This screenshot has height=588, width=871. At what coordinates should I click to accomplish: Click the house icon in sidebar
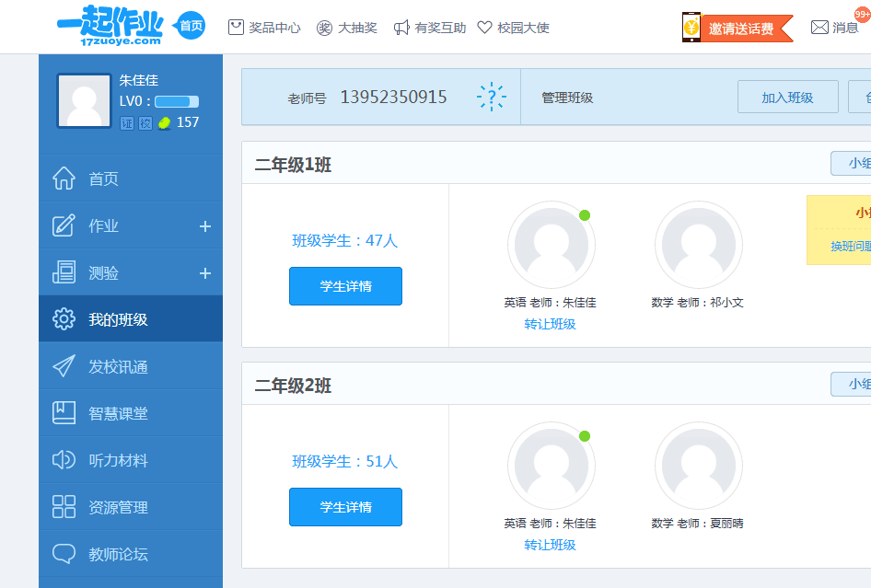pyautogui.click(x=64, y=179)
